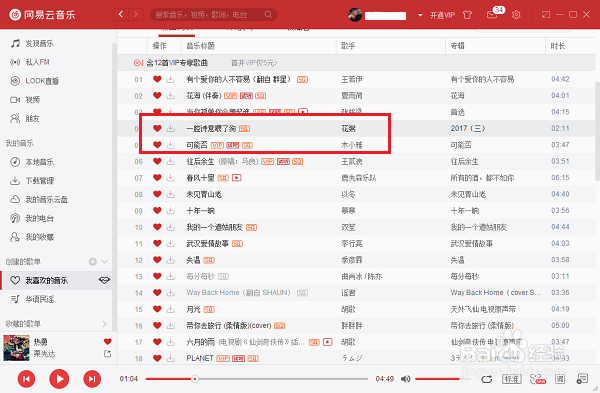Change loop playback mode icon
Image resolution: width=600 pixels, height=393 pixels.
tap(487, 379)
